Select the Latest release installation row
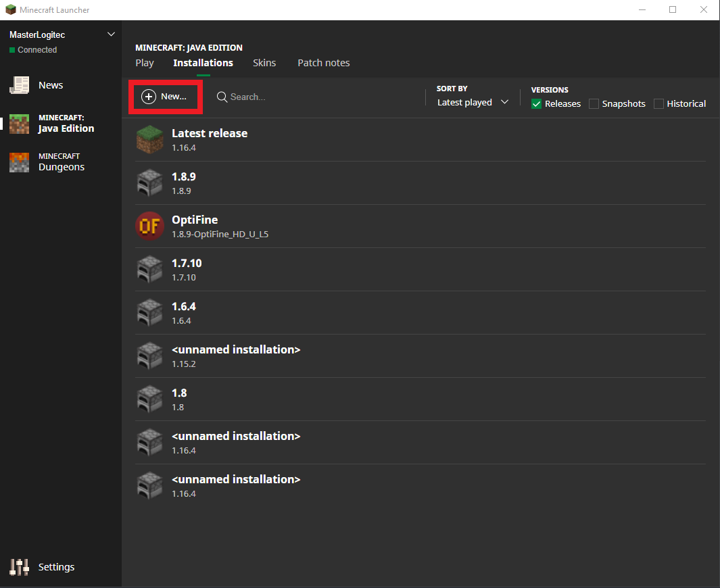 point(420,139)
